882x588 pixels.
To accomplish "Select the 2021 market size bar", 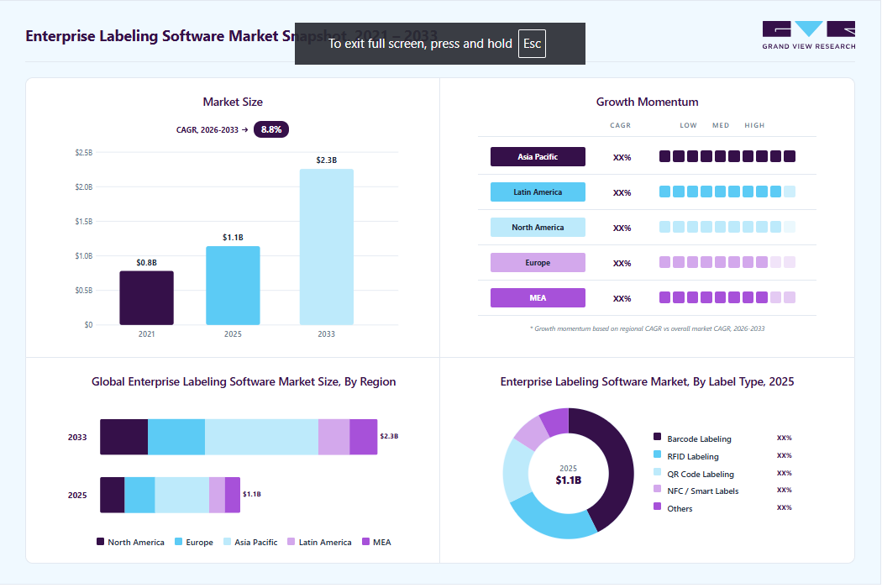I will pos(146,297).
